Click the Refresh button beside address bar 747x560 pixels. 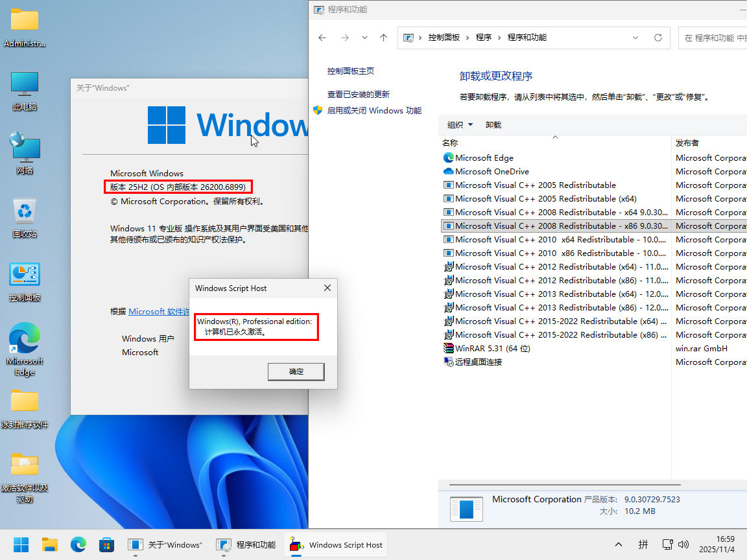tap(658, 38)
